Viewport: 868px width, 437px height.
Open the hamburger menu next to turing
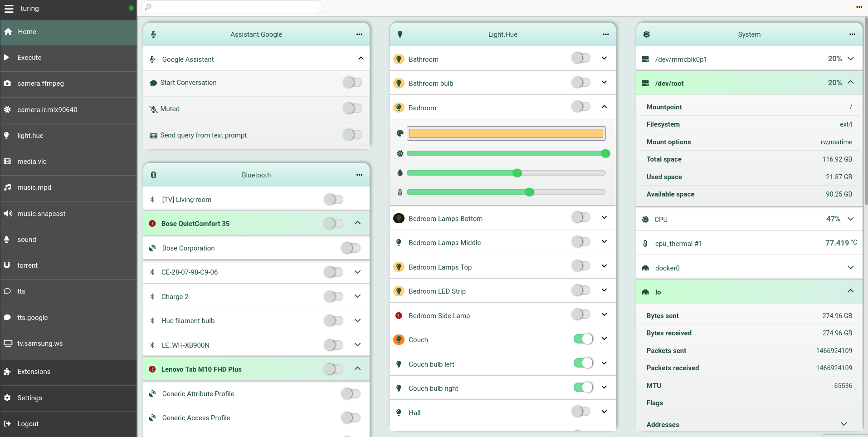9,8
